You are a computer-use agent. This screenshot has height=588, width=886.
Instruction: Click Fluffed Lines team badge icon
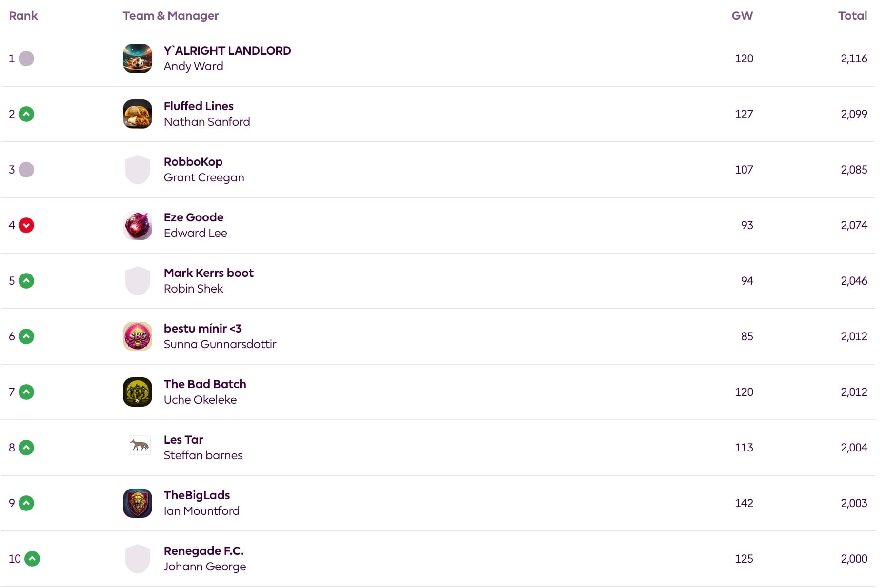[137, 114]
